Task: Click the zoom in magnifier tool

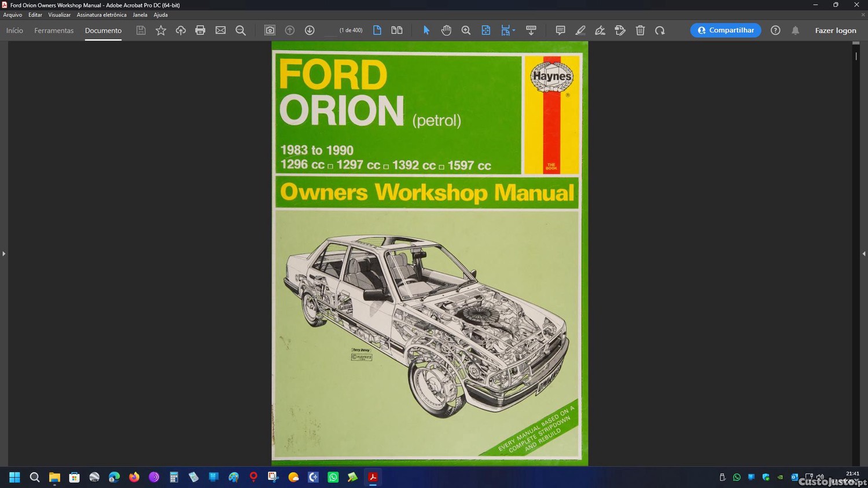Action: 466,30
